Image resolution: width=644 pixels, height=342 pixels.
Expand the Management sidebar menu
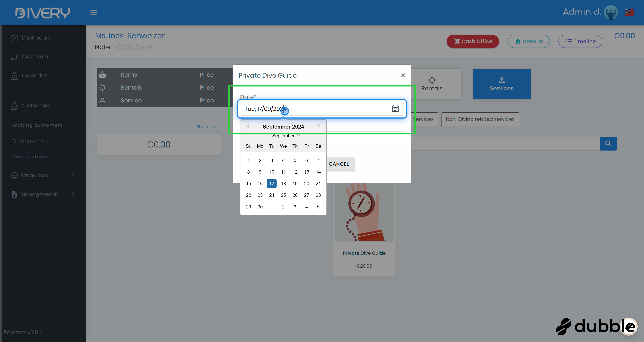tap(38, 194)
